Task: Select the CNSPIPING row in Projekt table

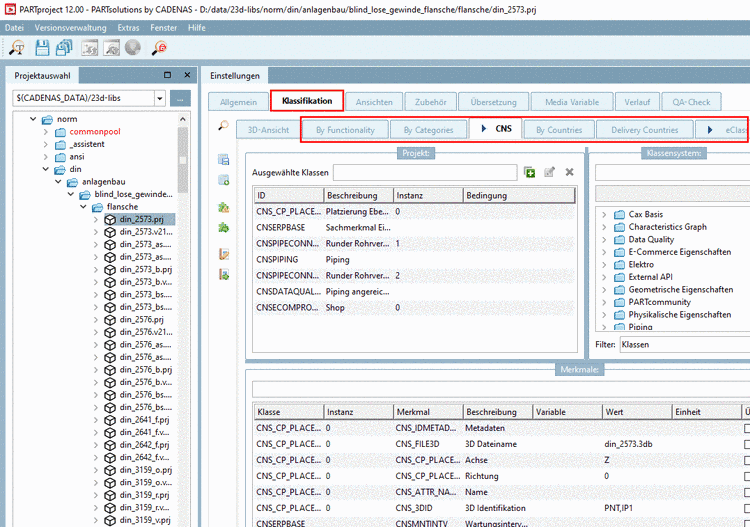Action: coord(414,260)
